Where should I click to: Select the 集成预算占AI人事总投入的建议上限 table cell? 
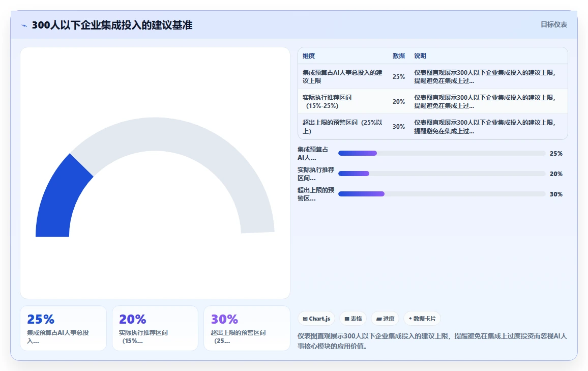[343, 76]
